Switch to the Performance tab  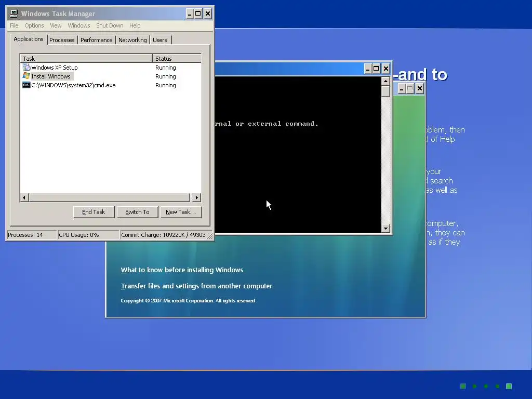click(x=96, y=40)
